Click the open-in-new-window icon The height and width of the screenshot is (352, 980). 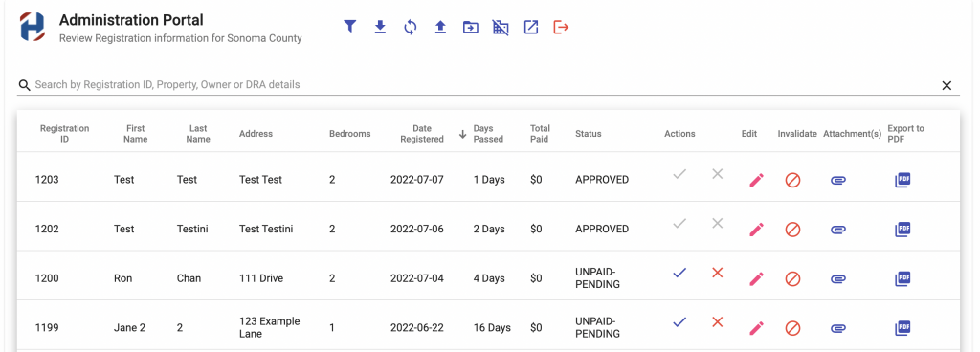pos(530,27)
